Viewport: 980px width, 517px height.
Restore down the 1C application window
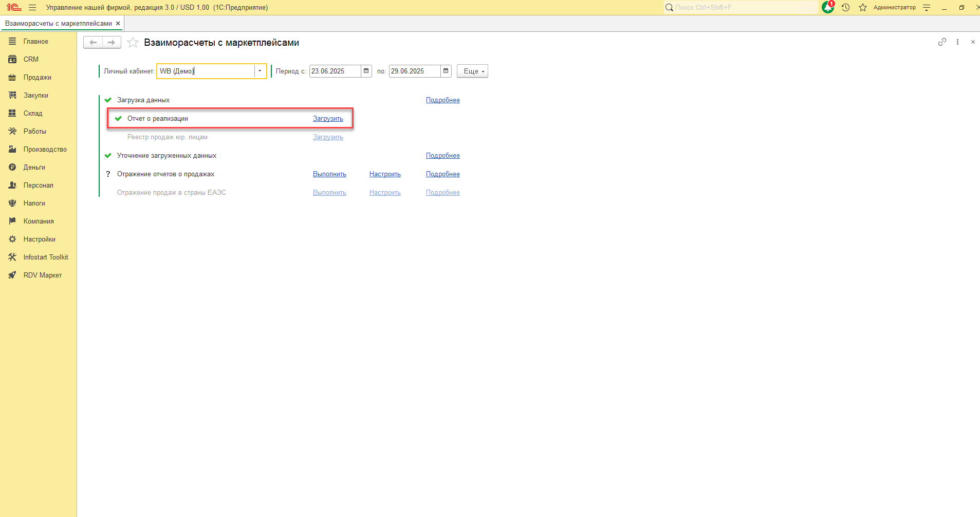pos(961,8)
